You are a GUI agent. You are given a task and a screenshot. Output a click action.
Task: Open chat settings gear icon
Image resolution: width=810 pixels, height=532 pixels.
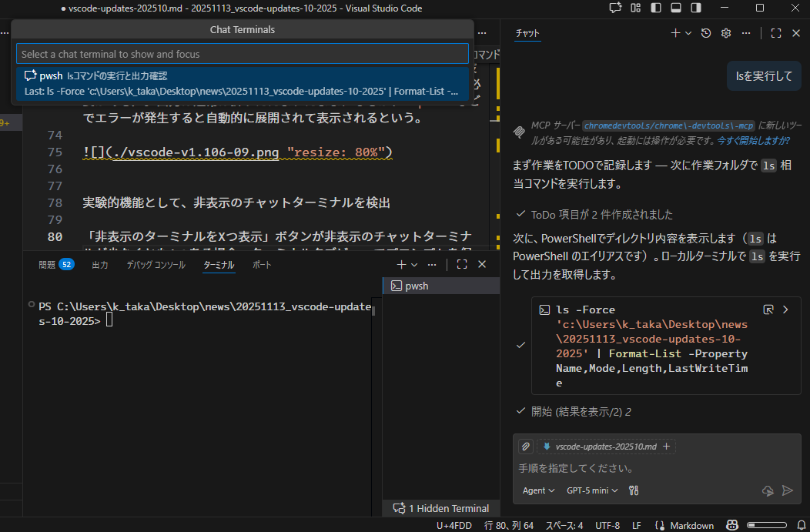tap(725, 33)
